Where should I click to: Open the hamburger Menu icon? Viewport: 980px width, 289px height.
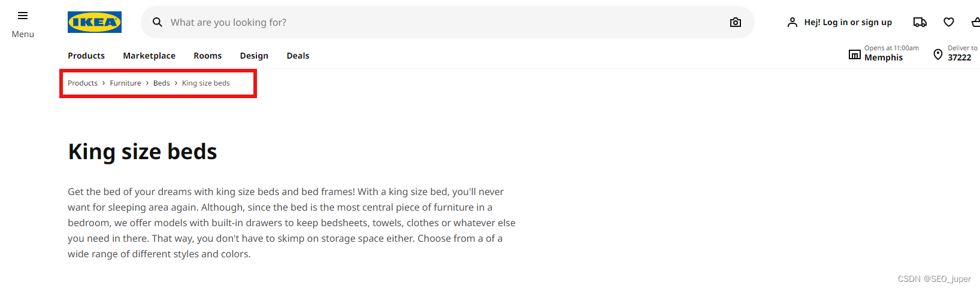23,16
